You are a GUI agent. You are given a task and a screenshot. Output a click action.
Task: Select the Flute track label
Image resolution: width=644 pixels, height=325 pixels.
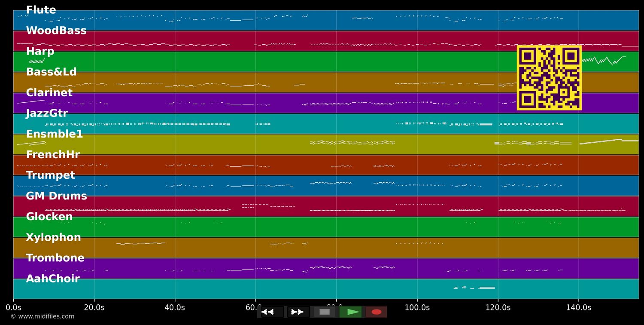tap(41, 10)
